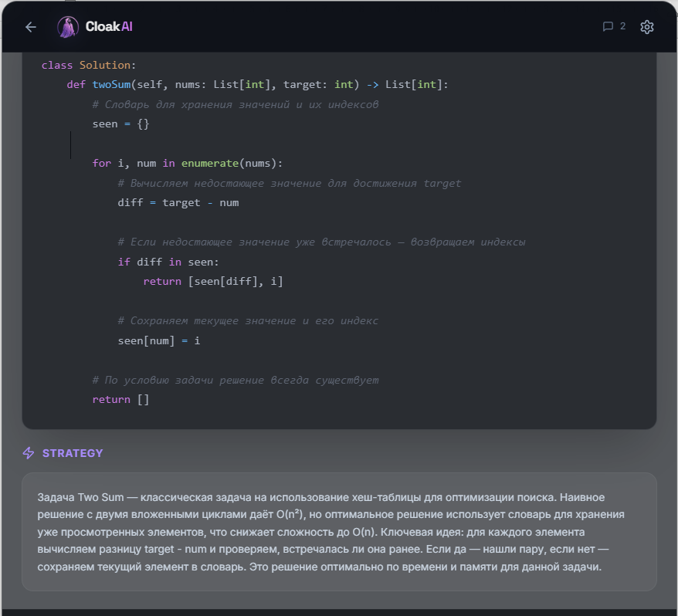Viewport: 678px width, 616px height.
Task: Click the 'return [seen[diff], i]' line
Action: pyautogui.click(x=213, y=282)
